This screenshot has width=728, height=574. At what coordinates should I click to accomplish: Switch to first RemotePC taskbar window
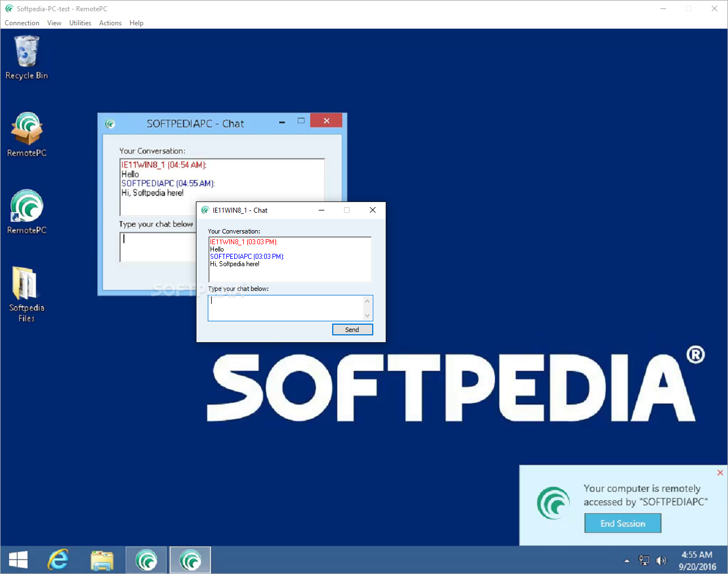point(146,560)
